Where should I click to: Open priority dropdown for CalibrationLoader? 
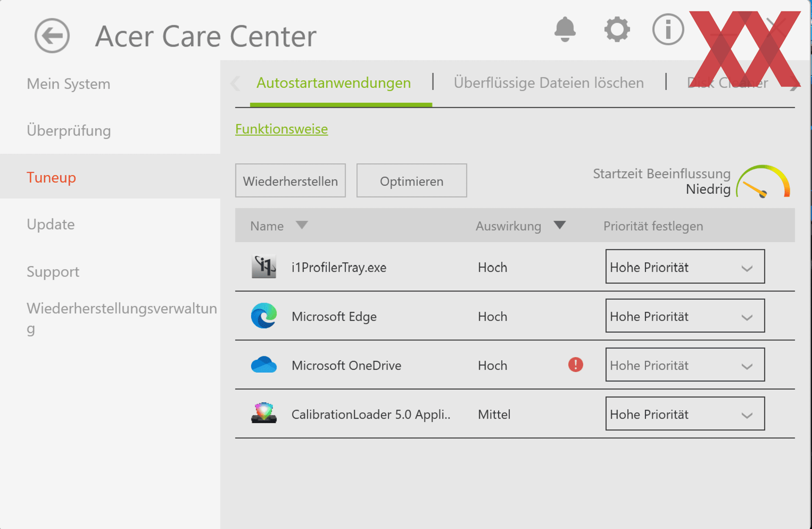pos(685,413)
